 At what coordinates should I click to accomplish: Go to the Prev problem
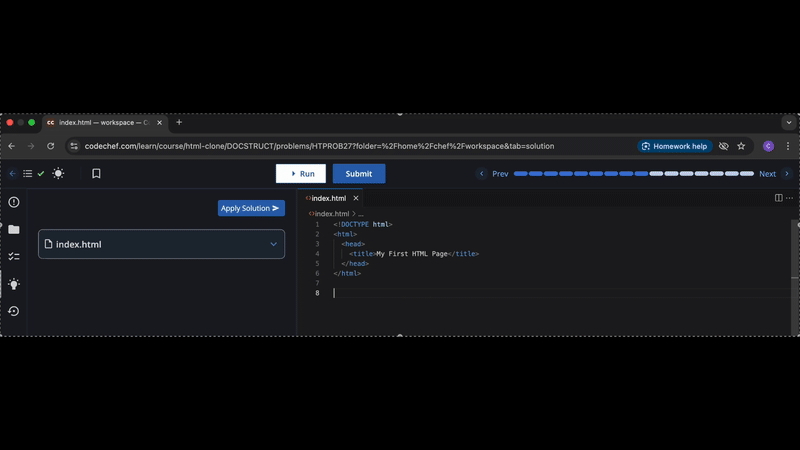click(x=500, y=174)
